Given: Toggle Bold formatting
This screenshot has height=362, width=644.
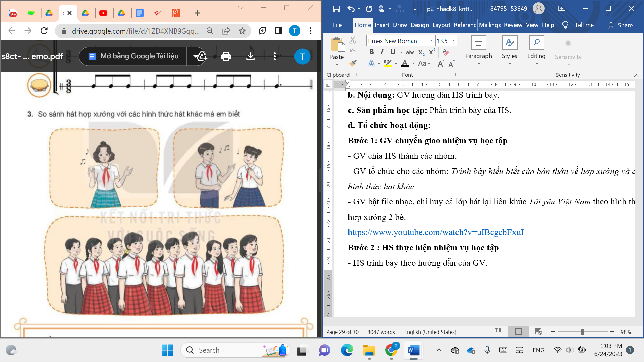Looking at the screenshot, I should (371, 52).
